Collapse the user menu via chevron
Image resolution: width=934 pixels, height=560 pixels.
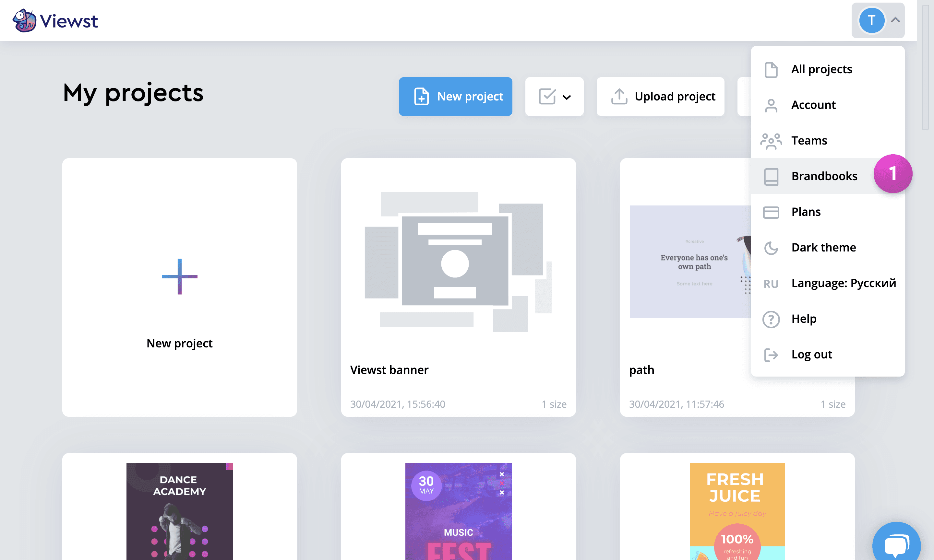(895, 20)
